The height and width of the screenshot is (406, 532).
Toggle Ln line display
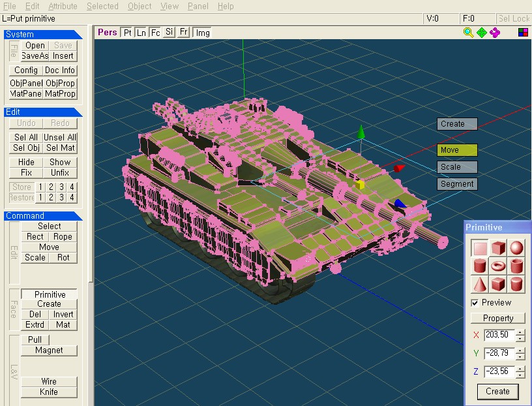[x=141, y=33]
